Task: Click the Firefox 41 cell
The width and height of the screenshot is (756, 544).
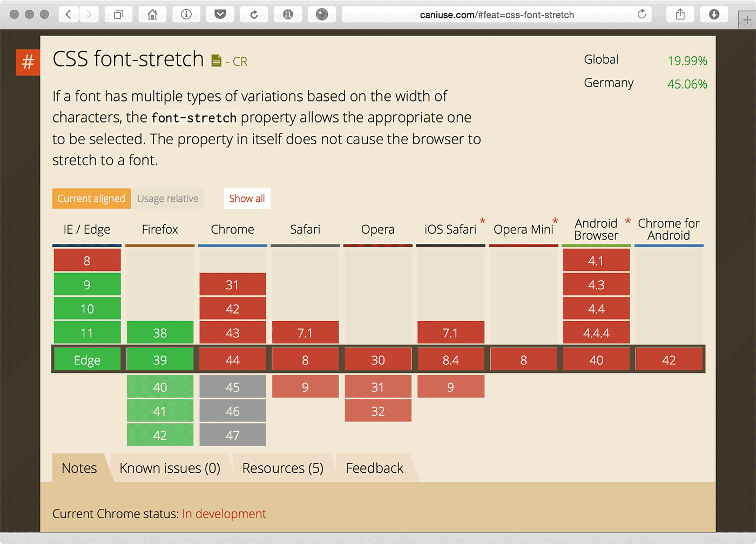Action: [x=160, y=411]
